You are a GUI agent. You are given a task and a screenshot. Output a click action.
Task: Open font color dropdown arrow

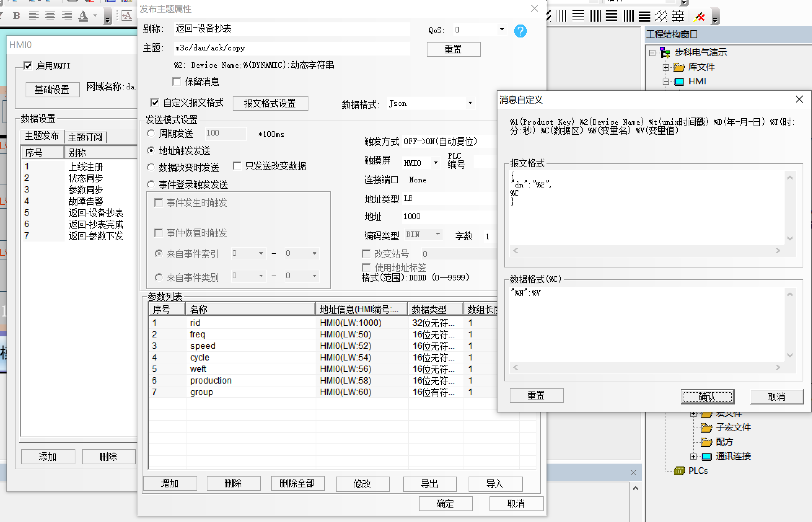tap(95, 16)
